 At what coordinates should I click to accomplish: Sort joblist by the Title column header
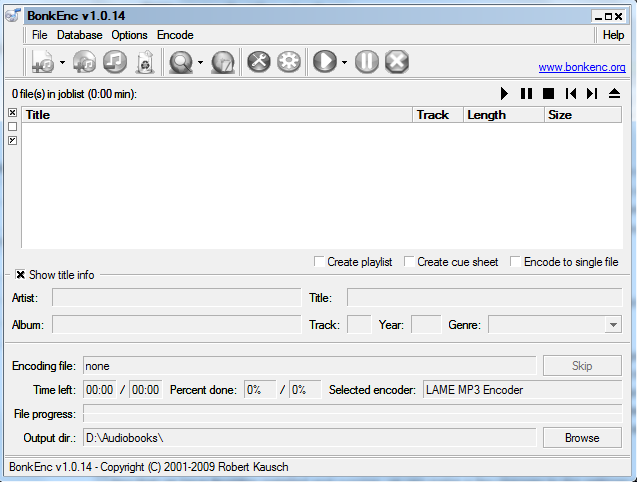tap(217, 115)
